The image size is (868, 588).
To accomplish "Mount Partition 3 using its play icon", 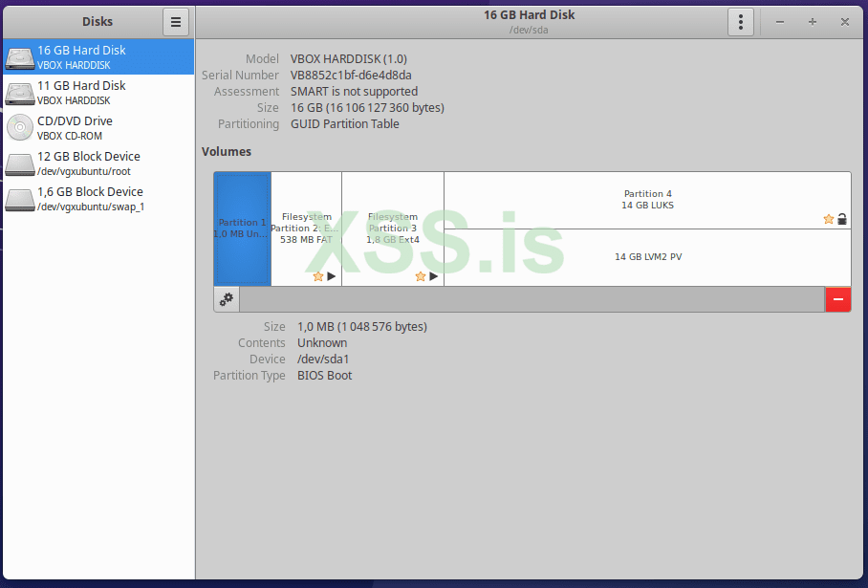I will [433, 275].
